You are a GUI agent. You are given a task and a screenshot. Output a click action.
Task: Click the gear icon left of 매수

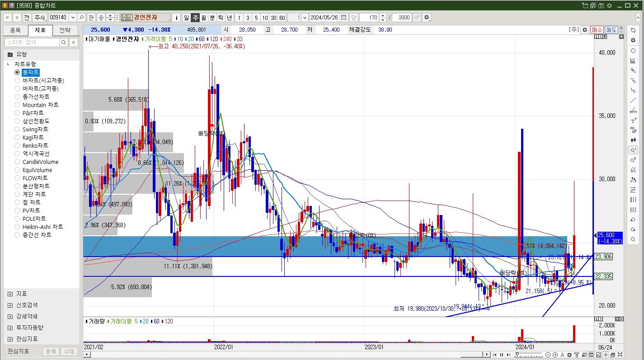coord(585,30)
